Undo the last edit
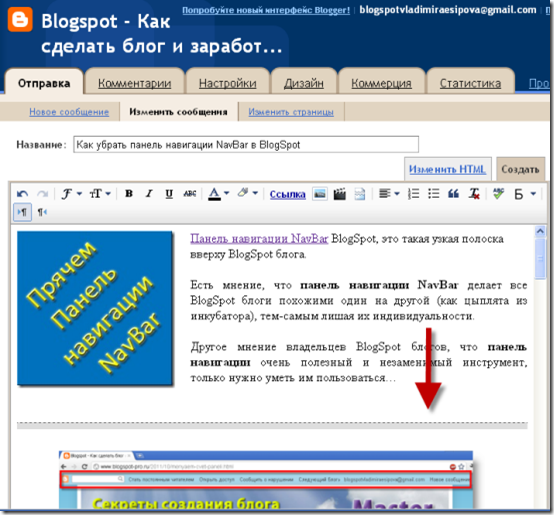Viewport: 554px width, 515px height. click(23, 194)
